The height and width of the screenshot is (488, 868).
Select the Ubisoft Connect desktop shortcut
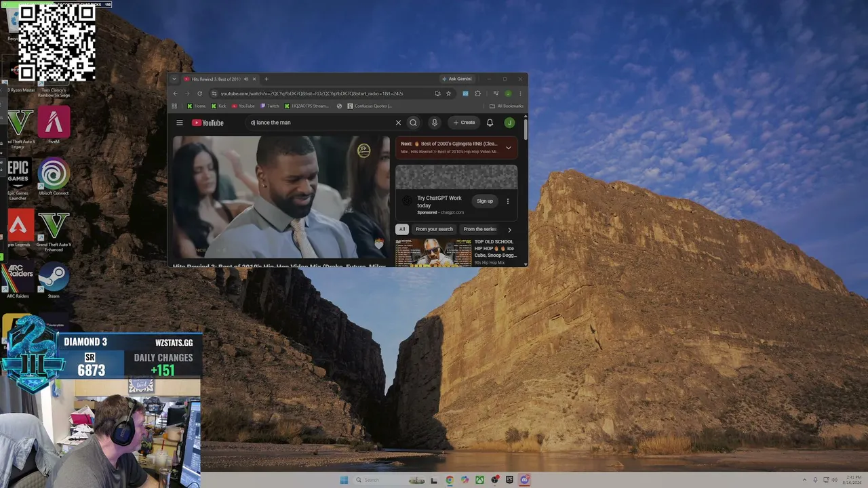coord(54,178)
